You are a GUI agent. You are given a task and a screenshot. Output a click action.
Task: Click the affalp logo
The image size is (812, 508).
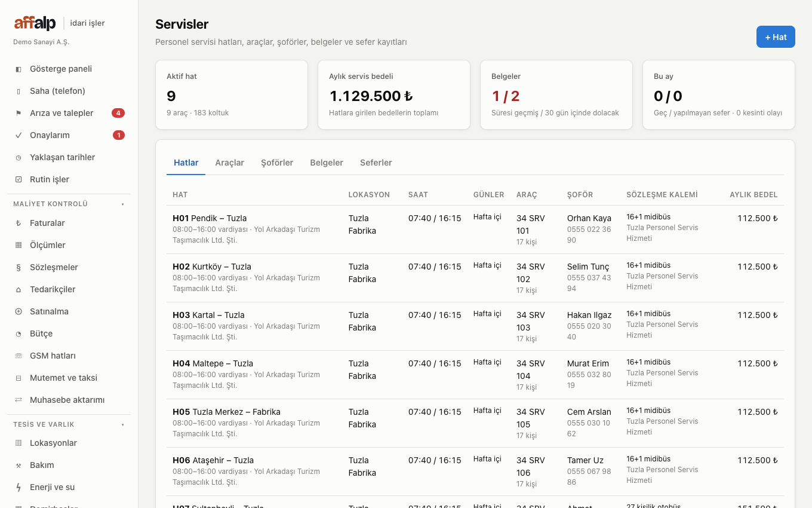(x=35, y=23)
